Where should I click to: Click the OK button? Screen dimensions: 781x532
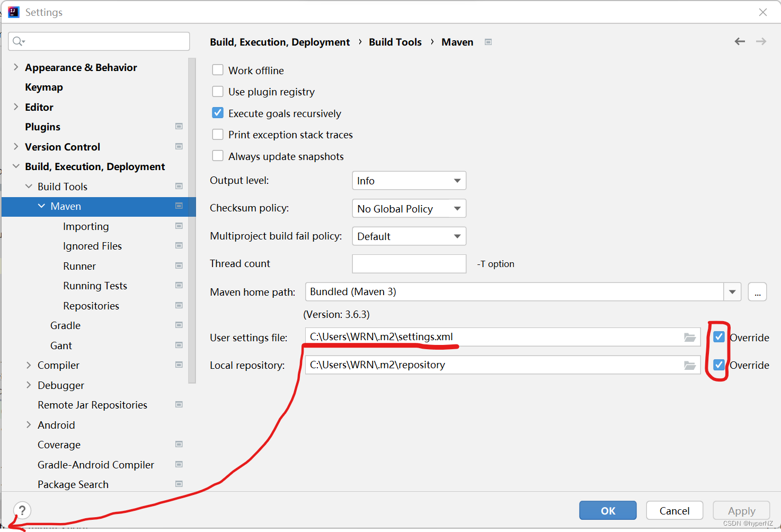[608, 511]
